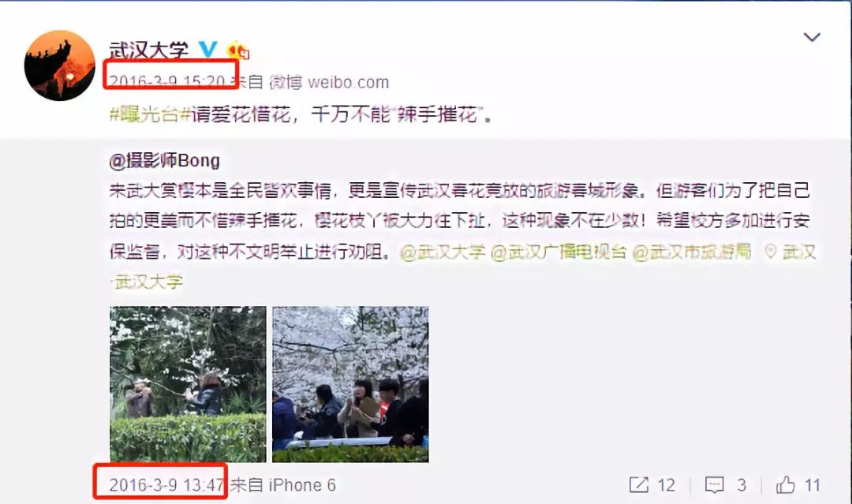Click the blue verified V badge

pyautogui.click(x=207, y=50)
